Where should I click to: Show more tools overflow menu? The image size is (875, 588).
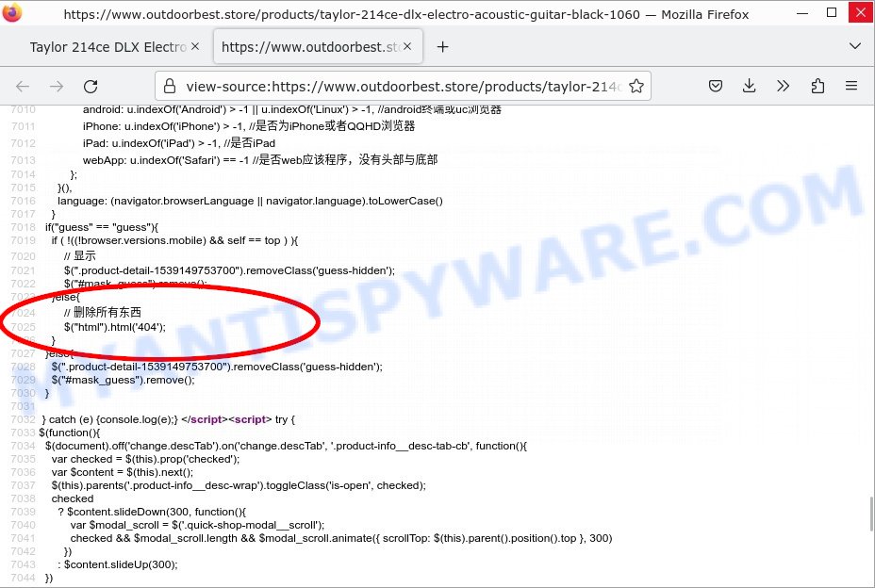pyautogui.click(x=783, y=86)
